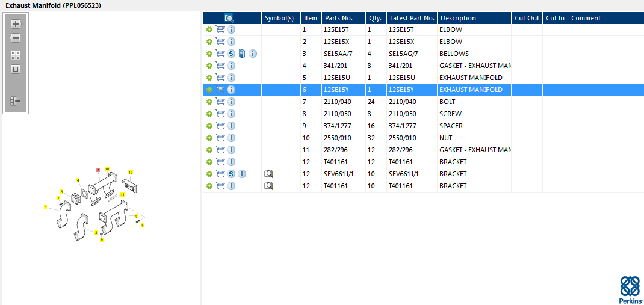Click latest part number SE15AG/7
This screenshot has width=644, height=305.
tap(403, 54)
